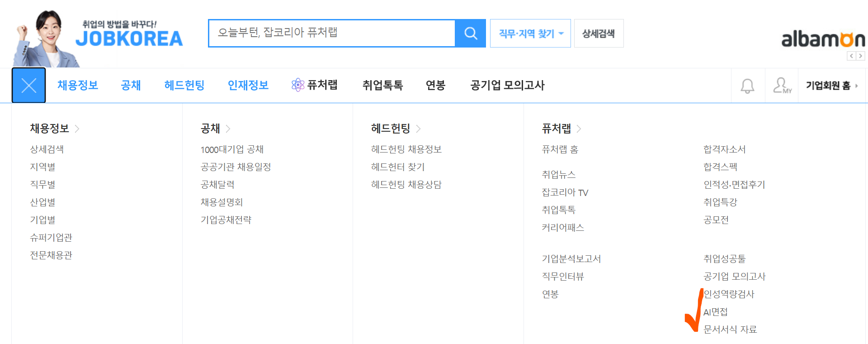Open 취업특강 link
868x344 pixels.
tap(720, 202)
